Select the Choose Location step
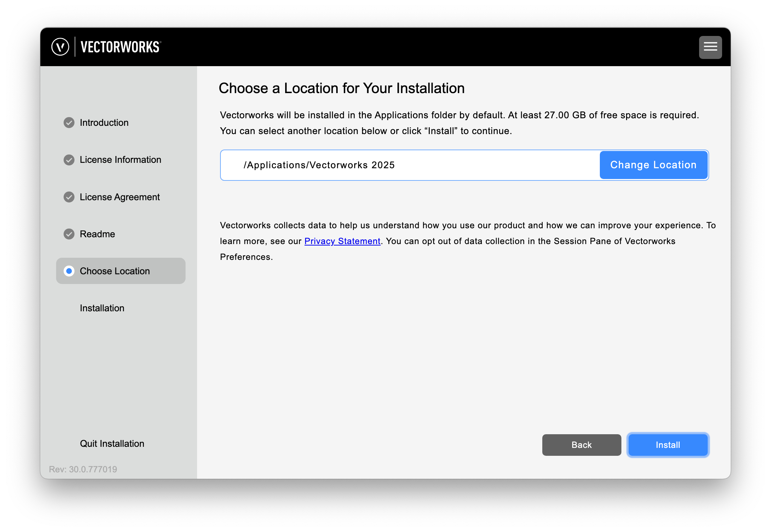 [120, 271]
